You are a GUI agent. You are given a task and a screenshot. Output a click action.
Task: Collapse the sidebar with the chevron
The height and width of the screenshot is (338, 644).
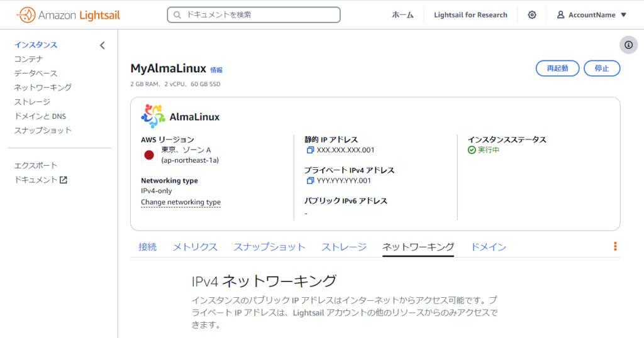103,45
